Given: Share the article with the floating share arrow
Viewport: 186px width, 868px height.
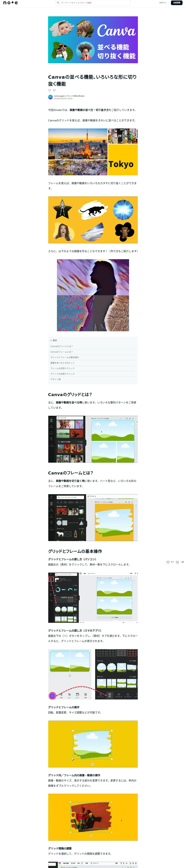Looking at the screenshot, I should [183, 562].
